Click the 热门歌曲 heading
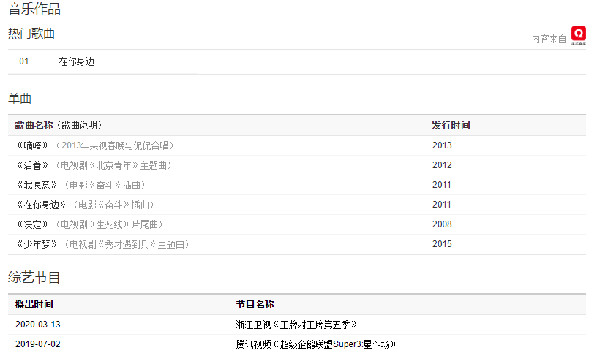Screen dimensions: 597x364 [x=31, y=34]
